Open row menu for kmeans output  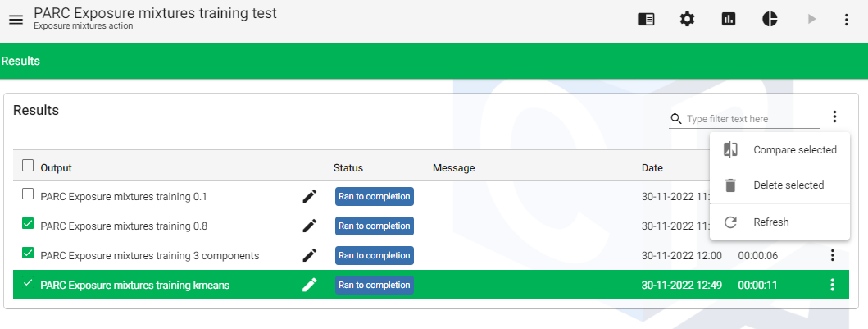click(832, 285)
